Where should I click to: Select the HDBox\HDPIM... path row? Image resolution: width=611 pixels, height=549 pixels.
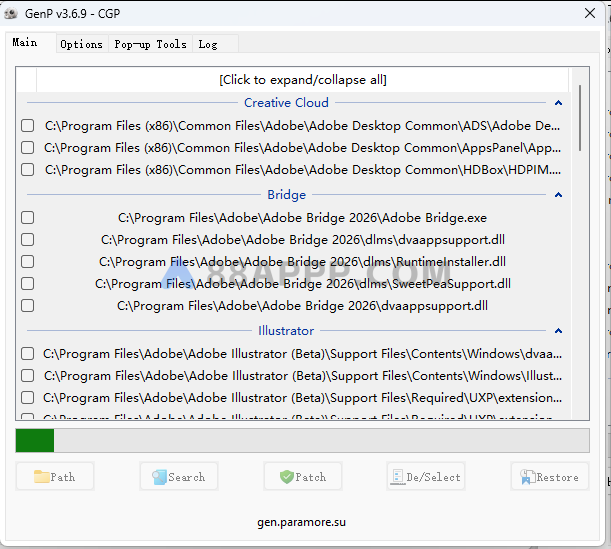[x=303, y=170]
